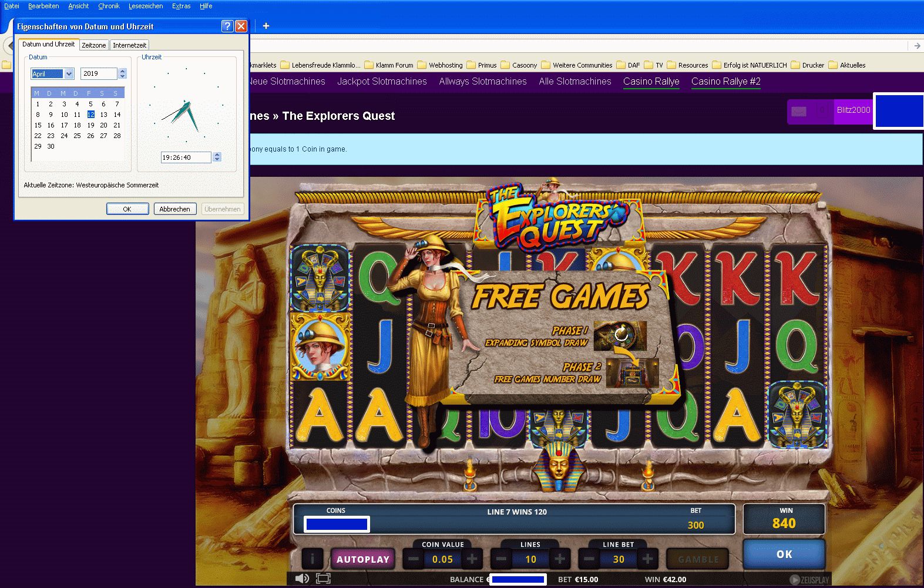Select day 12 in the calendar

(90, 115)
